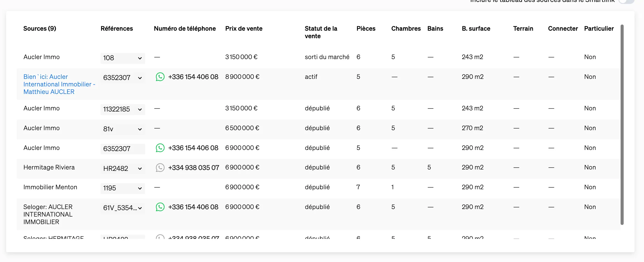This screenshot has width=644, height=262.
Task: Click the WhatsApp icon in the Bien'ici row
Action: (160, 77)
